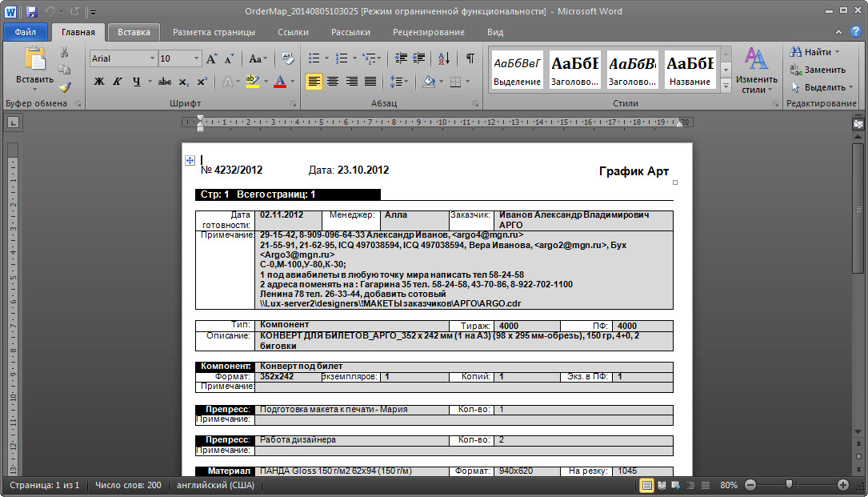The width and height of the screenshot is (868, 497).
Task: Click the Copy icon in clipboard group
Action: click(65, 70)
